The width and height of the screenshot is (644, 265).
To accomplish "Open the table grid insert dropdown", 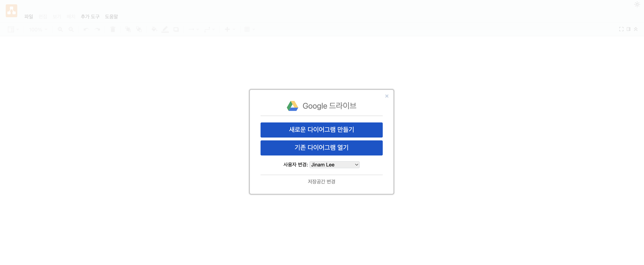I will click(250, 29).
